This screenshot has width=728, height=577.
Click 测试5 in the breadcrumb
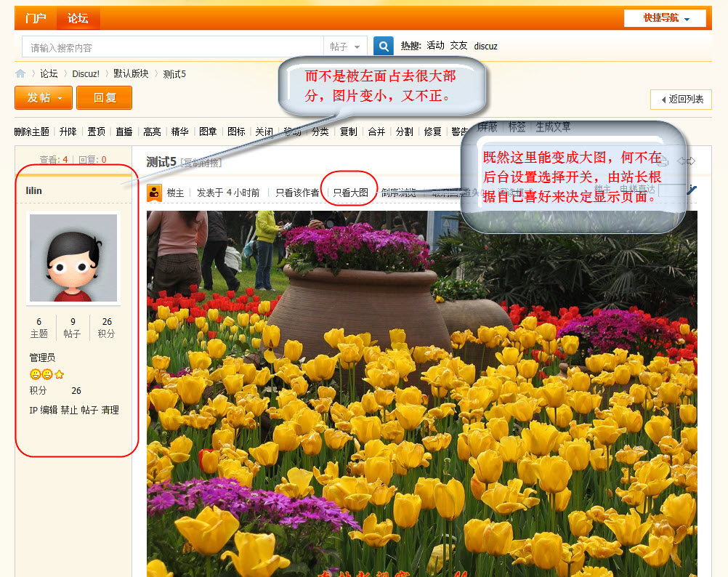174,74
